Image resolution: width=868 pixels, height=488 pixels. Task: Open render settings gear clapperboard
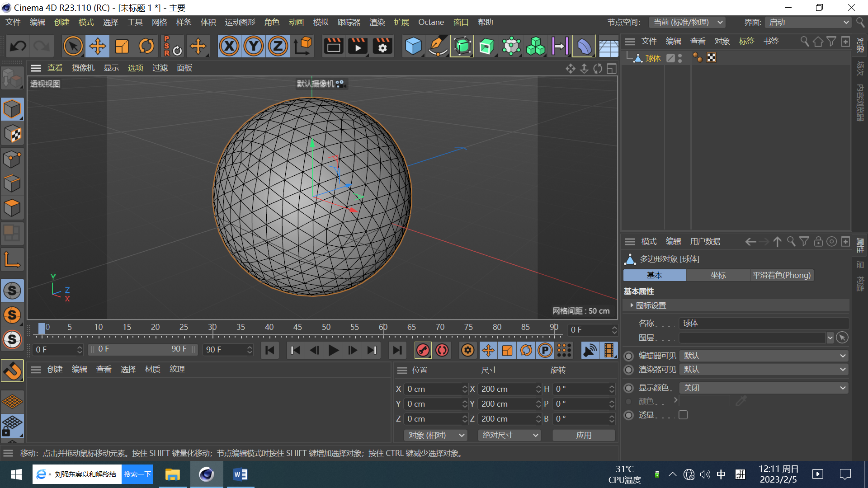382,46
